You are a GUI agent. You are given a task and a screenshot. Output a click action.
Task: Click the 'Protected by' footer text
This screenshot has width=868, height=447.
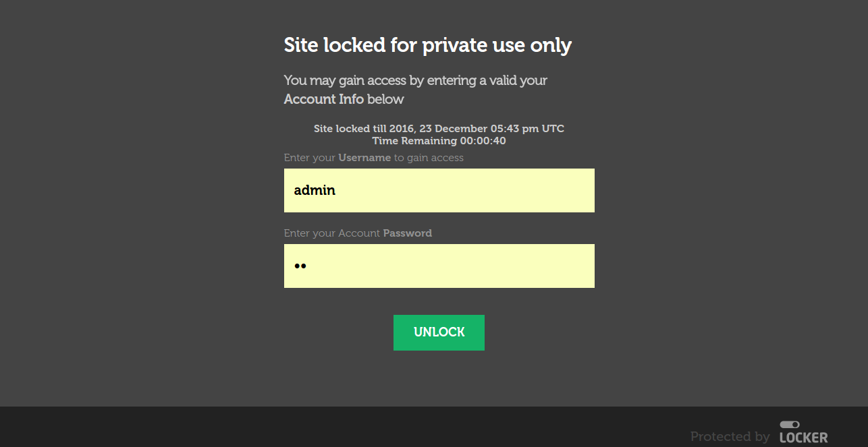click(730, 437)
